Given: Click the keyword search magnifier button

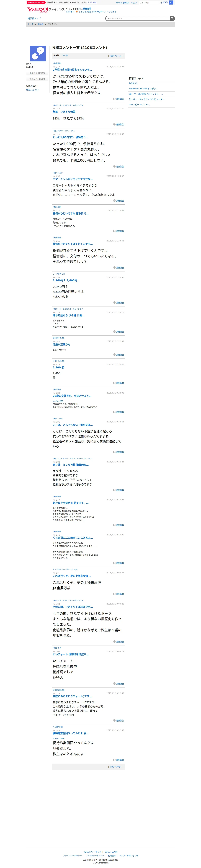Looking at the screenshot, I should 172,19.
